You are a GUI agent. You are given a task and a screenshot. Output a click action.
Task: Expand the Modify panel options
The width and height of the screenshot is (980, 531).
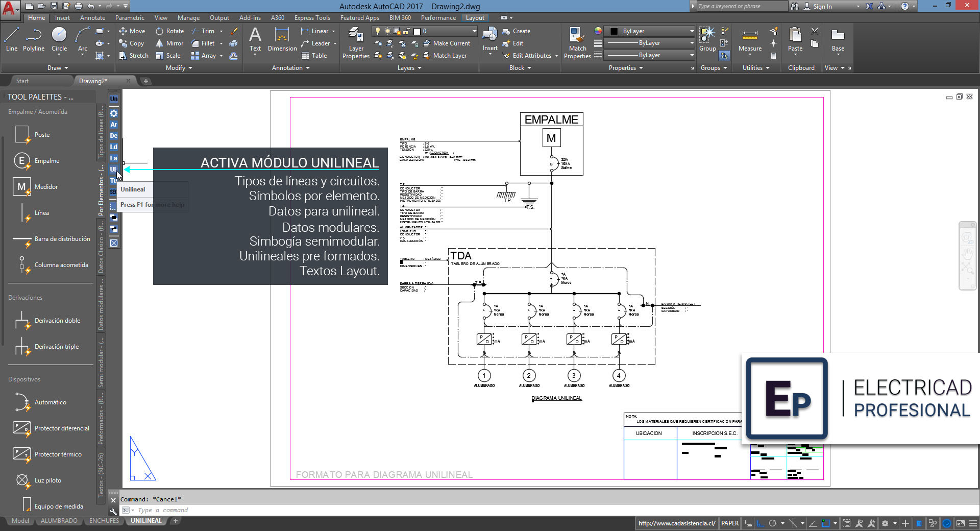tap(179, 68)
